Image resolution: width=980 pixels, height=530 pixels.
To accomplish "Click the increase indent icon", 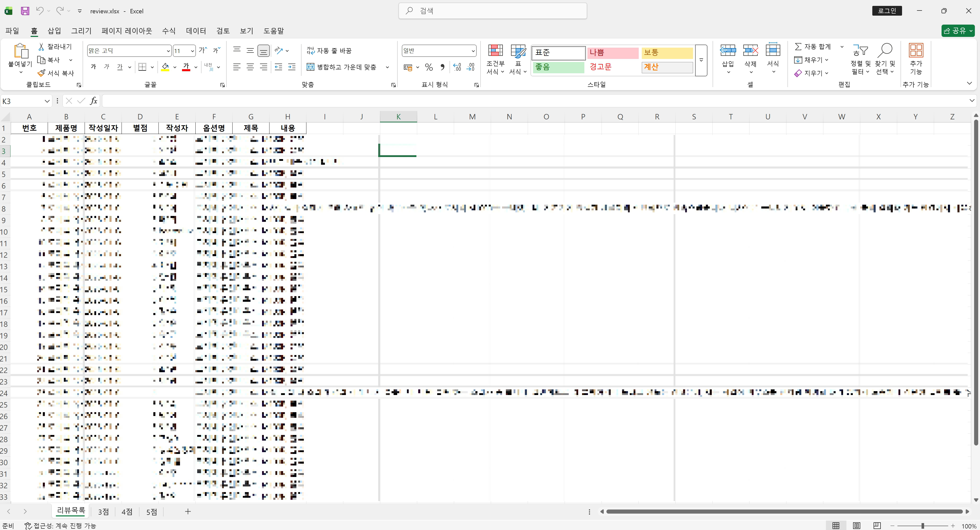I will [x=292, y=67].
